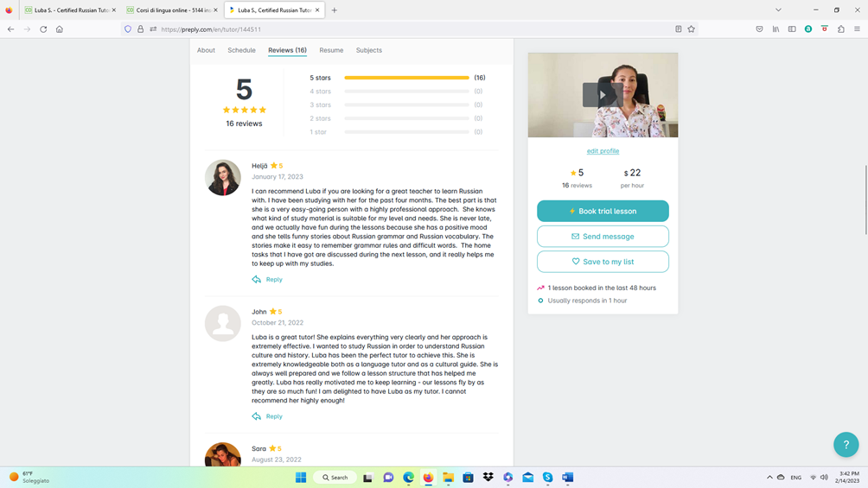
Task: Open the Firefox extensions puzzle icon
Action: (840, 29)
